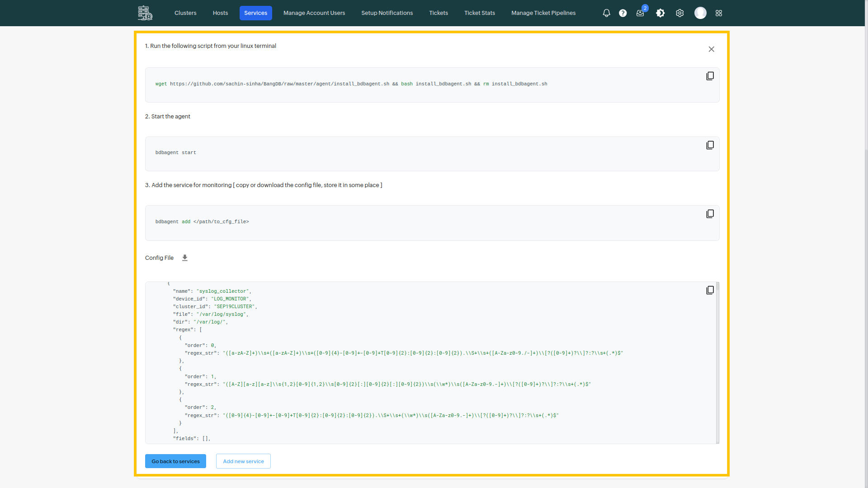
Task: Open the help question mark icon
Action: point(623,13)
